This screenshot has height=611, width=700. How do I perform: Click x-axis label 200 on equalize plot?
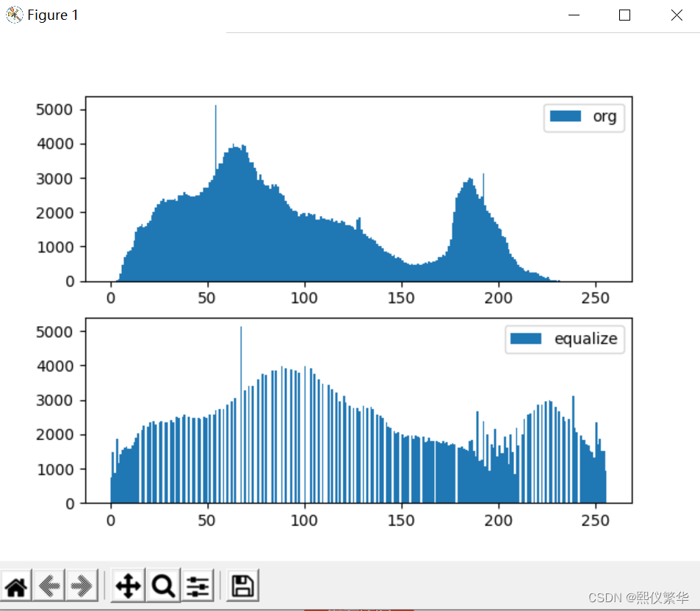(498, 521)
